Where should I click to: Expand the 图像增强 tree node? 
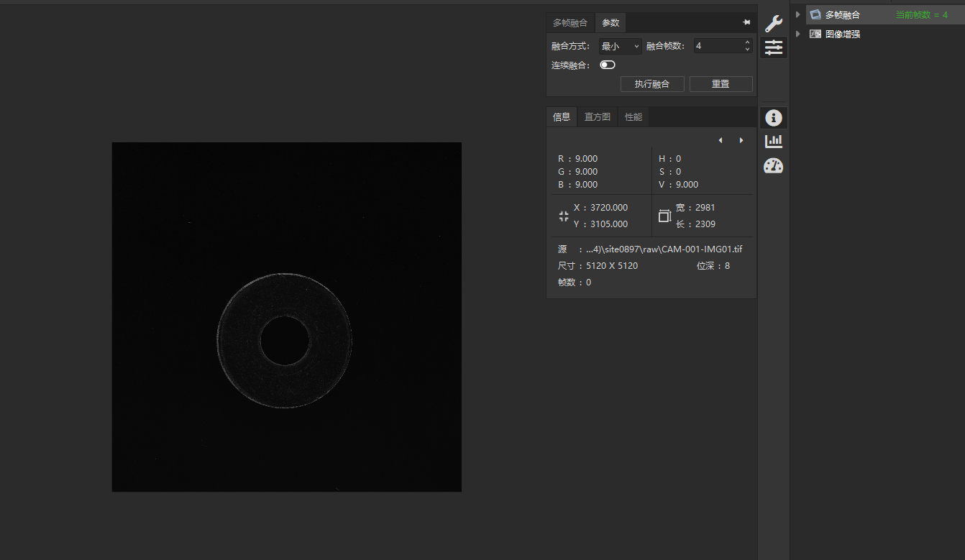click(797, 34)
